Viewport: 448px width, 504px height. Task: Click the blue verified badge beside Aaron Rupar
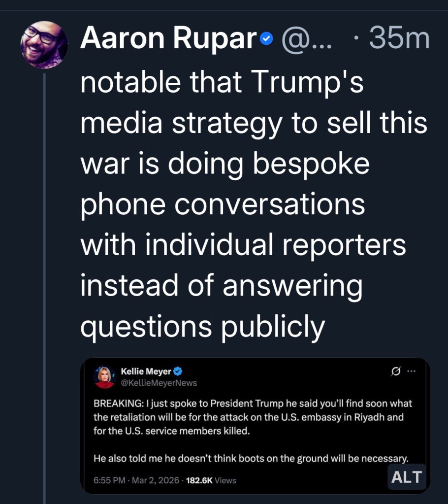[266, 38]
